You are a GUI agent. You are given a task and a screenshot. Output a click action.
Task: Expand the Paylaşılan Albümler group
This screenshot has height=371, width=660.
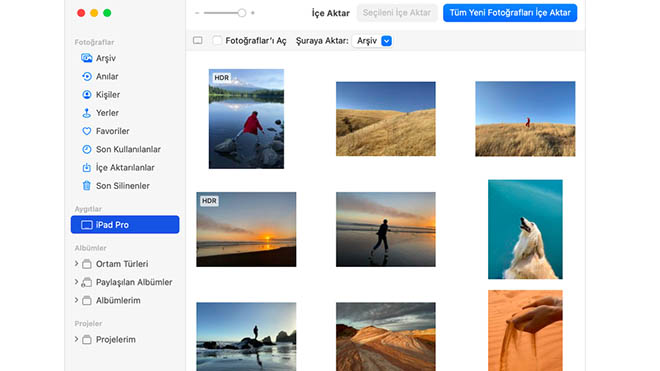click(x=76, y=282)
